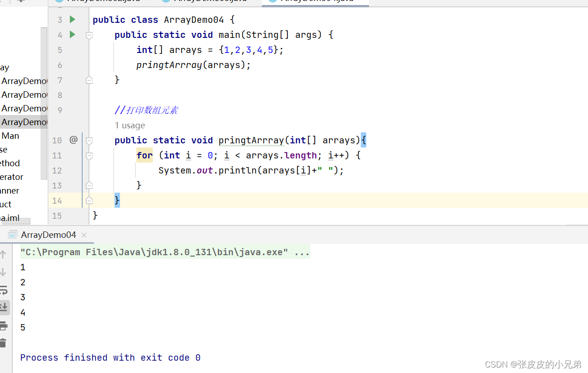Open the @ gutter icon on line 10
The height and width of the screenshot is (373, 588).
pyautogui.click(x=73, y=140)
